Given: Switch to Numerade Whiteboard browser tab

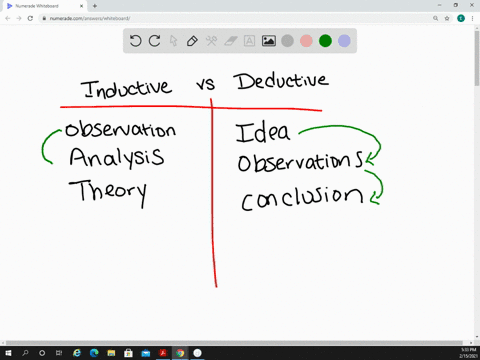Looking at the screenshot, I should tap(45, 6).
